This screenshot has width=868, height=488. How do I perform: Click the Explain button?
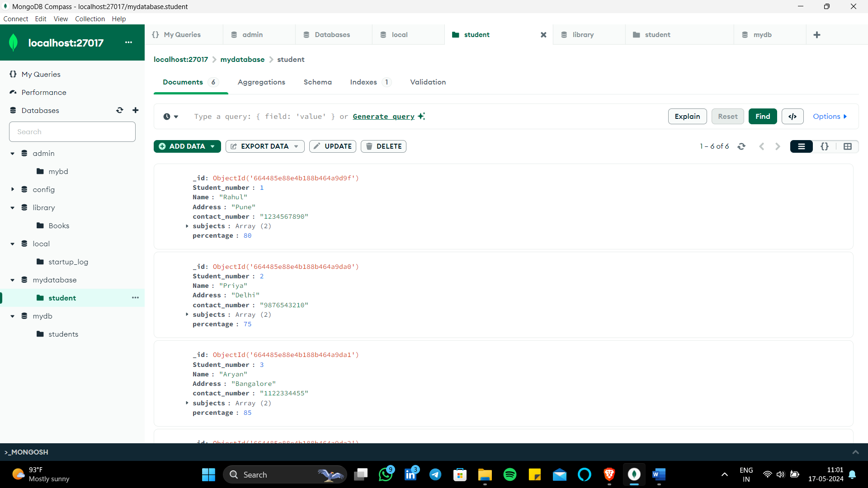click(x=687, y=117)
